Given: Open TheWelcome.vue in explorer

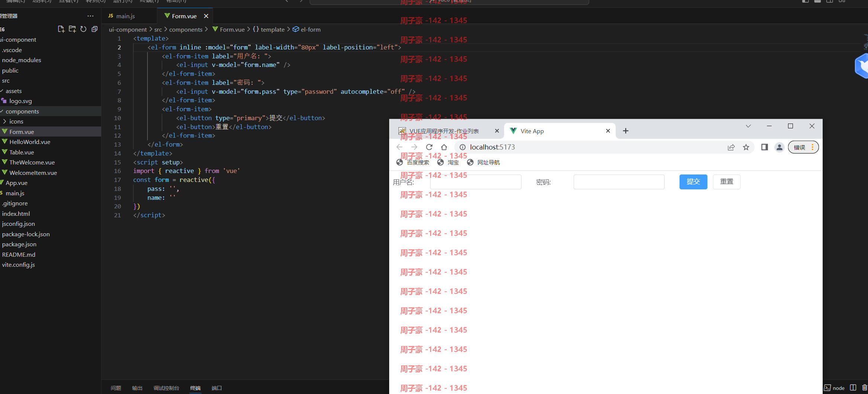Looking at the screenshot, I should coord(32,162).
